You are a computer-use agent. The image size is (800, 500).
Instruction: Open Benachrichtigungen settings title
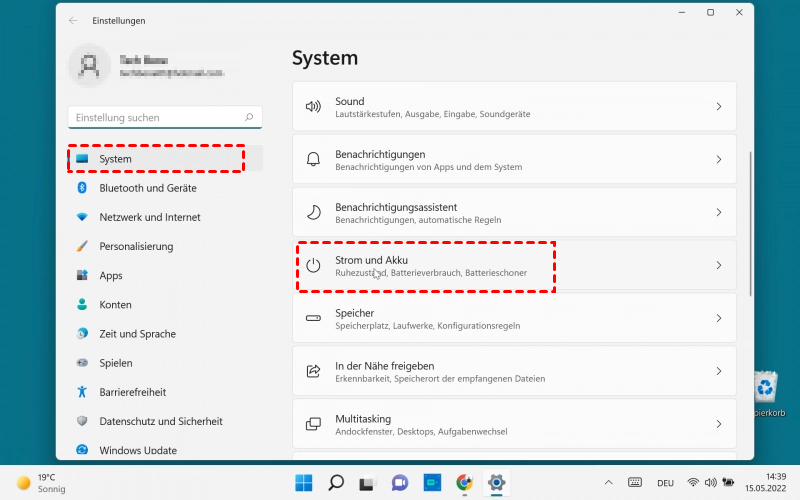point(380,154)
